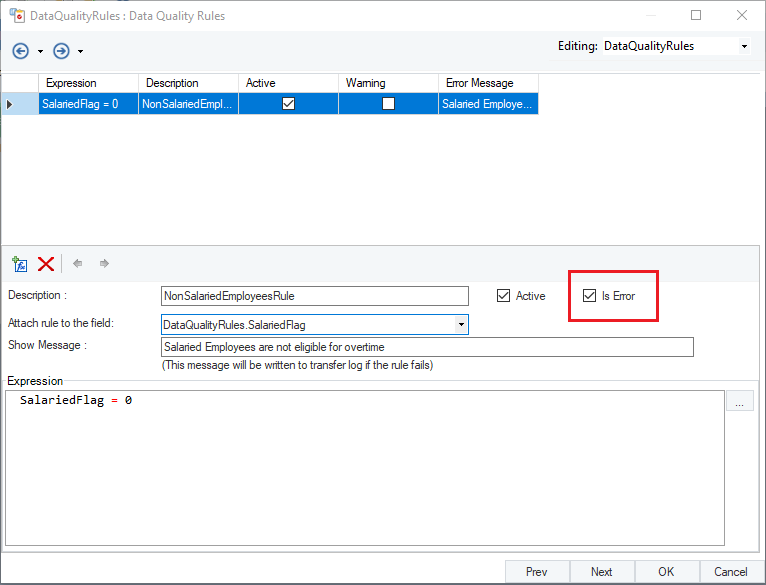The image size is (766, 585).
Task: Uncheck the Active checkbox beside Description
Action: tap(503, 296)
